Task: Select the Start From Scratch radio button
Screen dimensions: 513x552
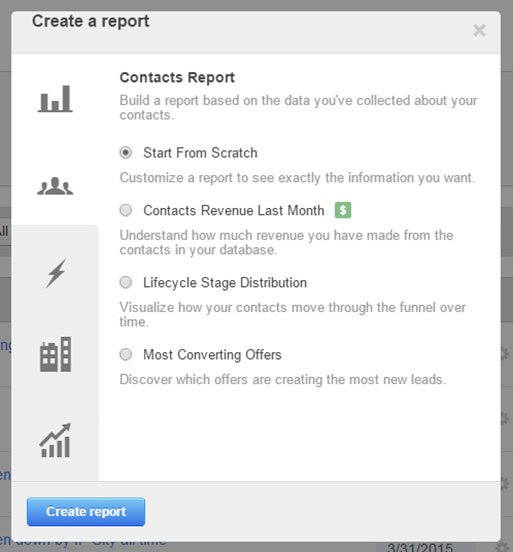Action: click(126, 153)
